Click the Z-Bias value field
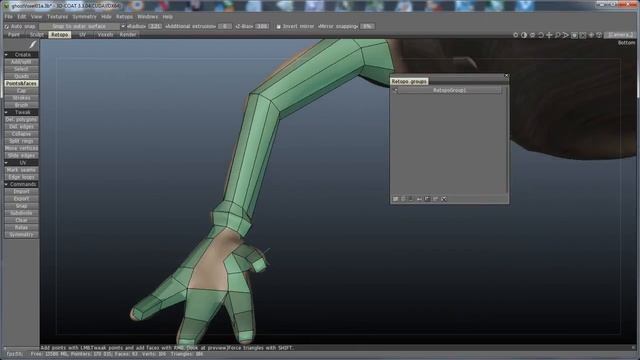Viewport: 640px width, 360px height. (262, 27)
